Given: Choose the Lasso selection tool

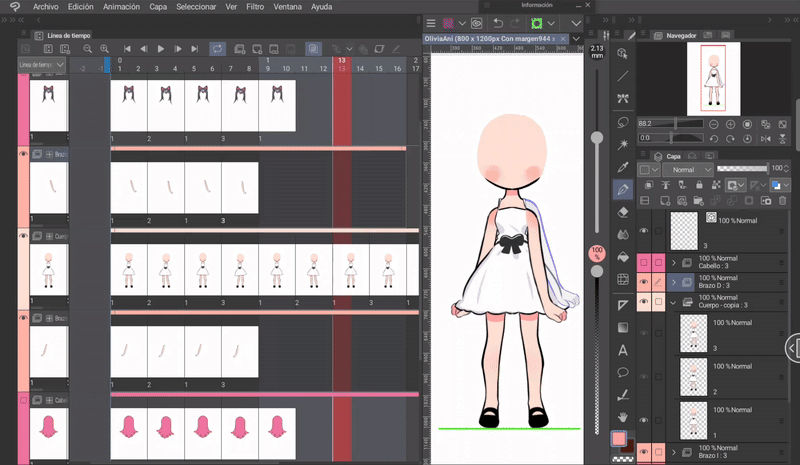Looking at the screenshot, I should point(623,122).
